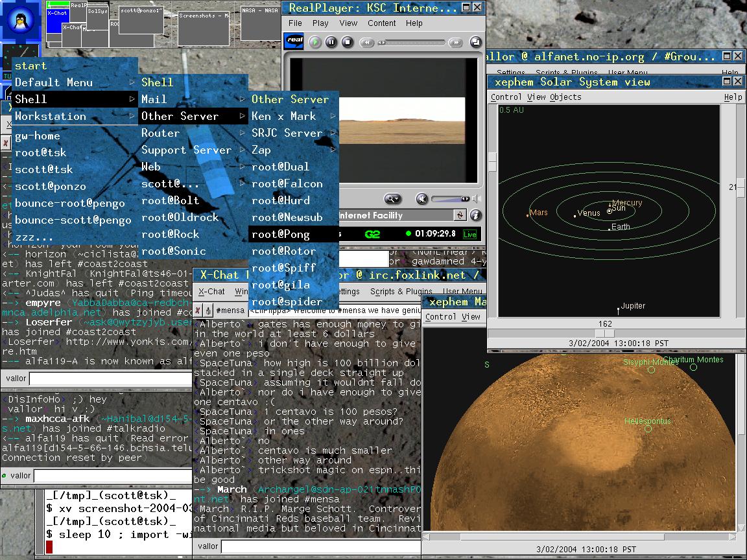Open the RealPlayer Content menu
This screenshot has width=747, height=560.
click(381, 23)
